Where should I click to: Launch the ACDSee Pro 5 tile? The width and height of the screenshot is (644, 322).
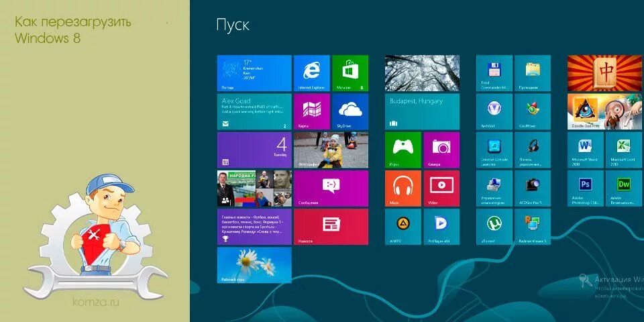click(x=533, y=189)
